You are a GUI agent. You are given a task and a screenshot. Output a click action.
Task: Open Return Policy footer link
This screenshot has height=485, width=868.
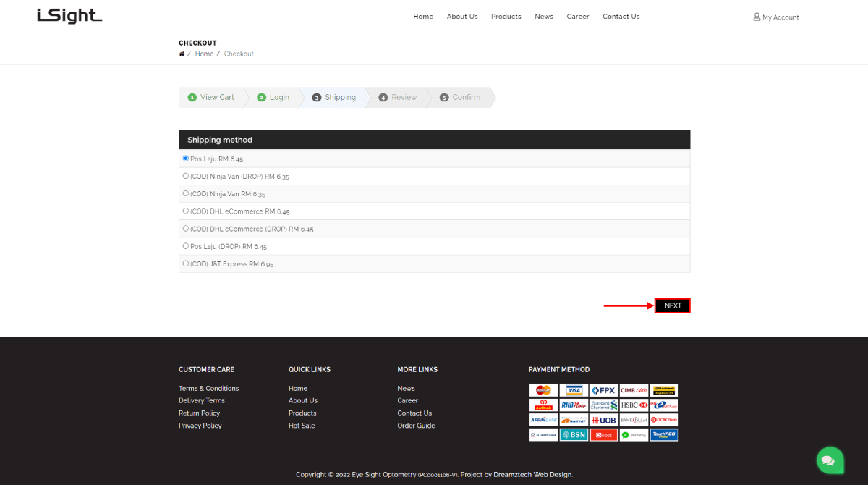(x=199, y=413)
